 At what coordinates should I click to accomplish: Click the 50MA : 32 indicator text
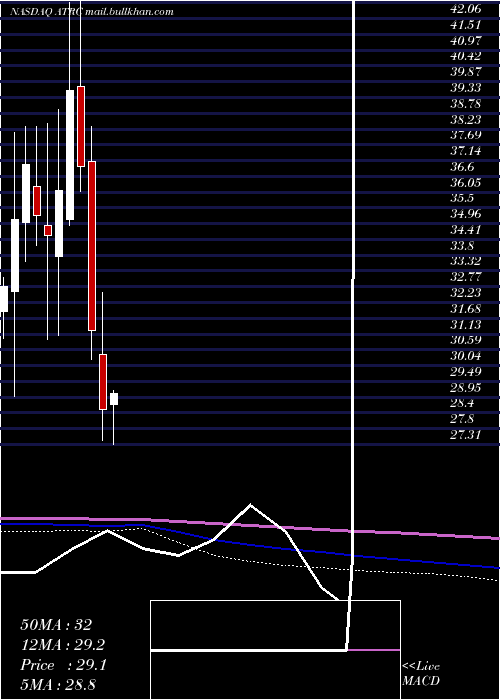click(56, 625)
